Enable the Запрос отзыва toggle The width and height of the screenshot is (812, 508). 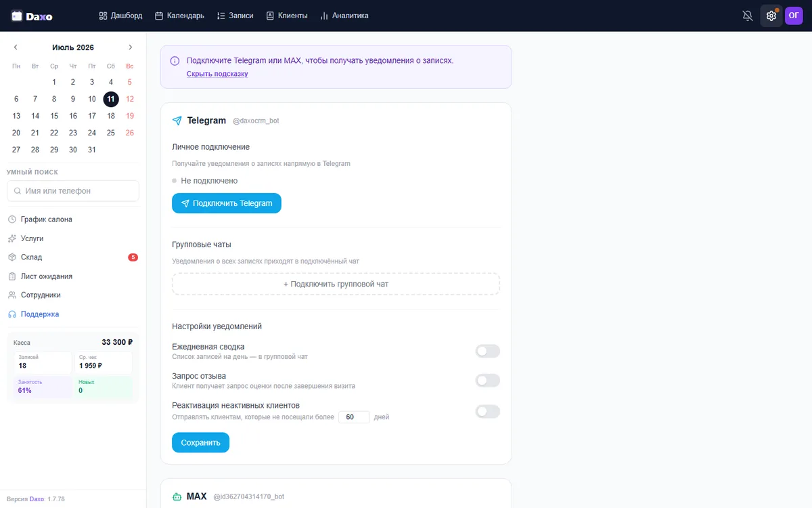pos(487,381)
